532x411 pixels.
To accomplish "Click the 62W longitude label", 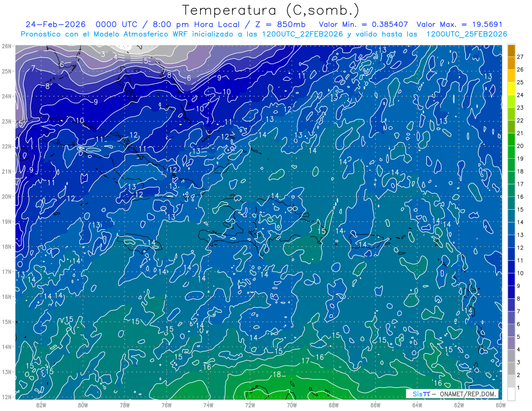I will click(x=459, y=405).
